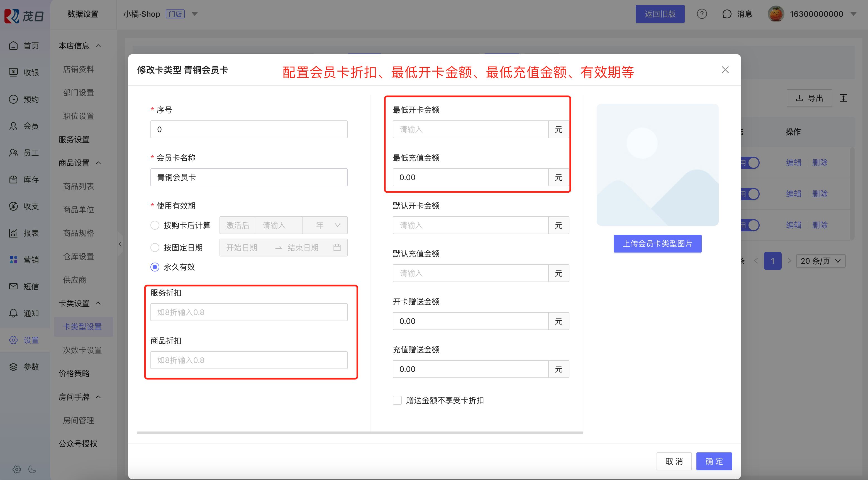
Task: Select the 按固定日期 radio option
Action: [155, 248]
